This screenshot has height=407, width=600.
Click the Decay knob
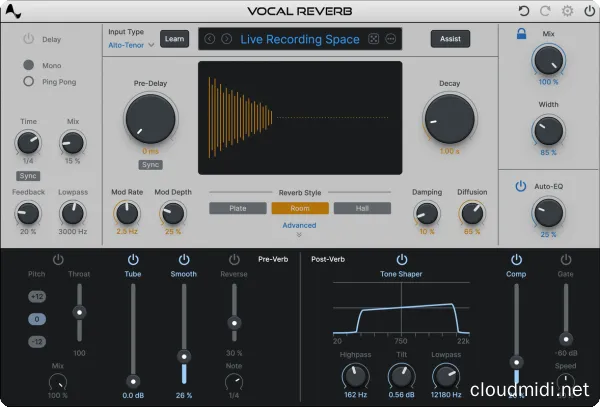click(450, 119)
